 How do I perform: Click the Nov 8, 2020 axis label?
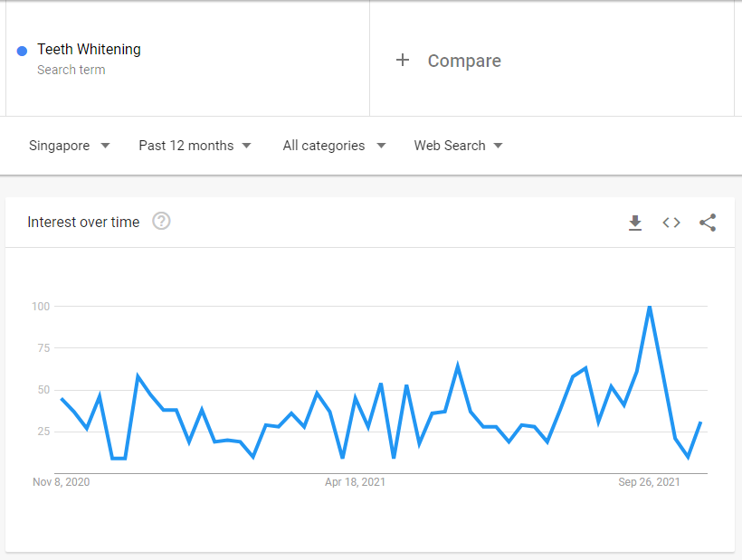62,482
